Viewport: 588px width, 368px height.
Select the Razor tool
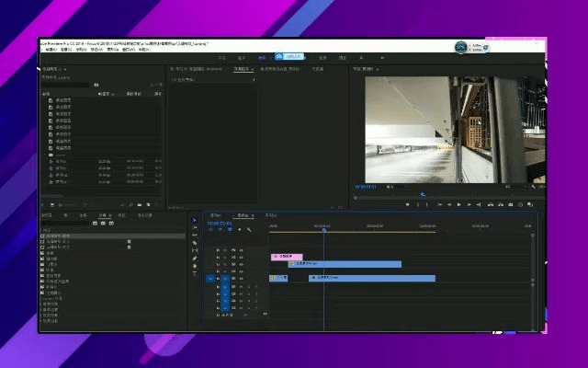tap(195, 243)
